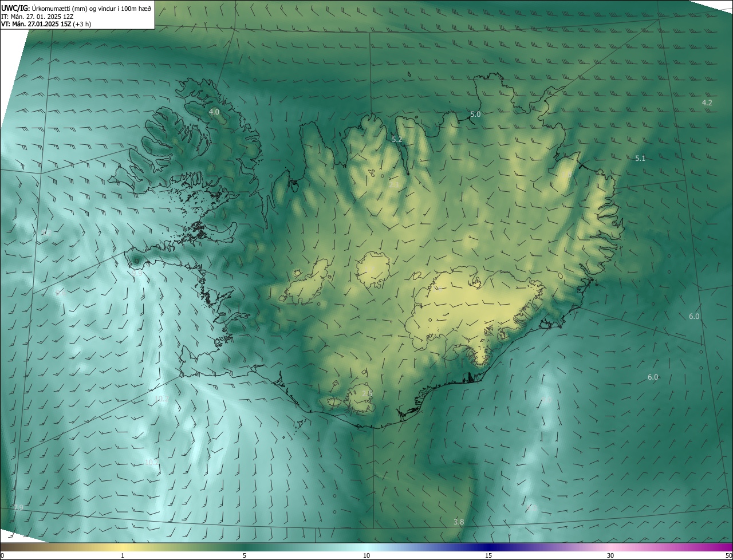Screen dimensions: 733x560
Task: Click the '10' tick on the color scale
Action: click(x=366, y=555)
